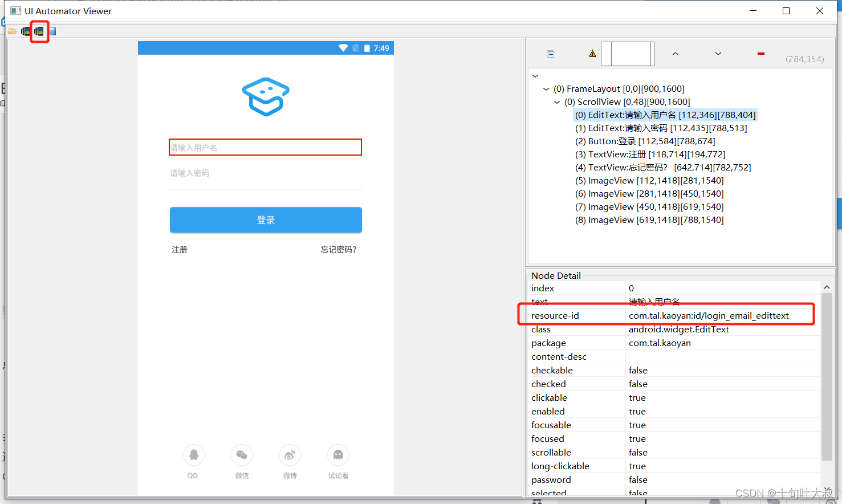
Task: Click the class value android.widget.EditText
Action: point(678,330)
